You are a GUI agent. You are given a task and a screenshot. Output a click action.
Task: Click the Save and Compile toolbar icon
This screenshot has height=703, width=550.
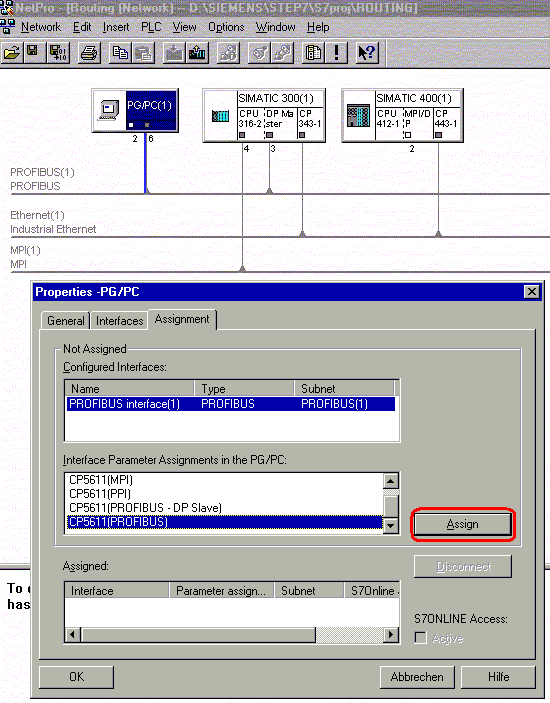point(58,53)
